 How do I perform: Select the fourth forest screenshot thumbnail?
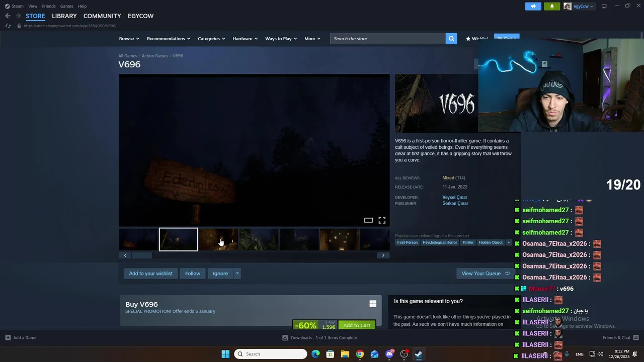[x=259, y=239]
